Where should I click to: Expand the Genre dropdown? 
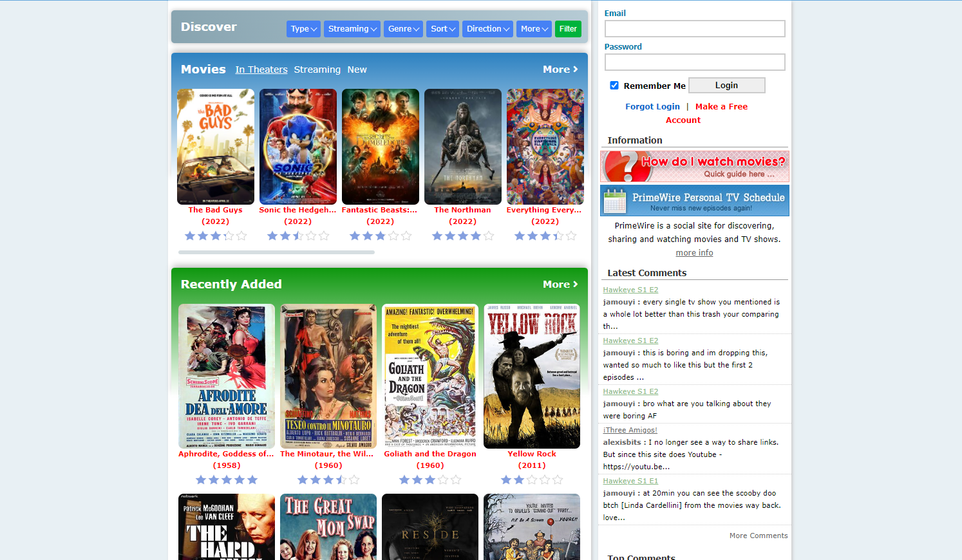tap(403, 29)
